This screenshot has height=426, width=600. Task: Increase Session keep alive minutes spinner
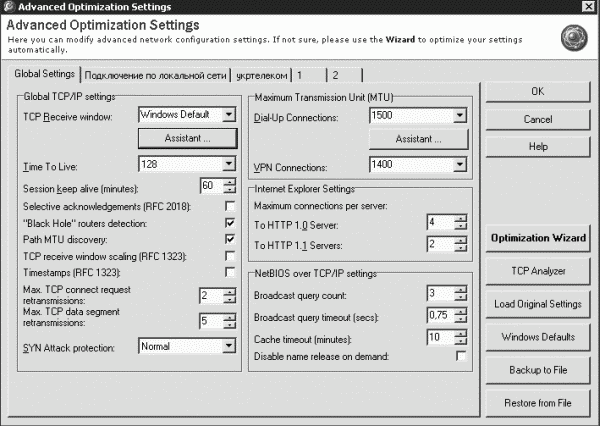pyautogui.click(x=230, y=182)
